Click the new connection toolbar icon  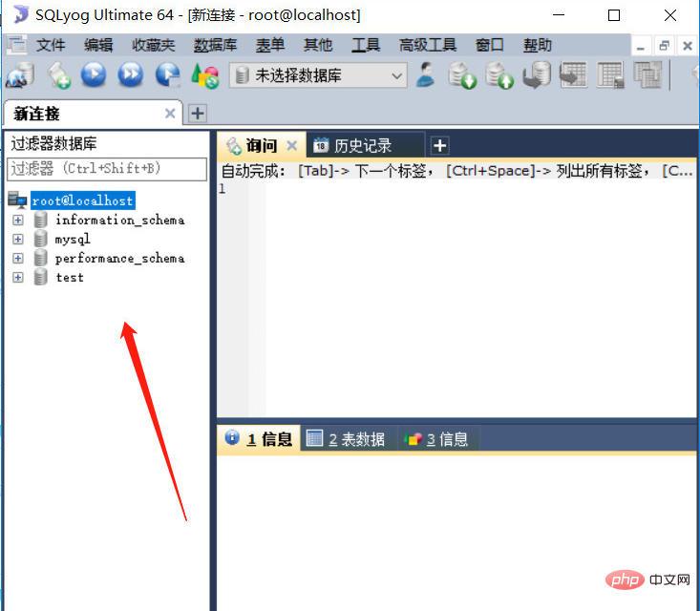click(21, 74)
